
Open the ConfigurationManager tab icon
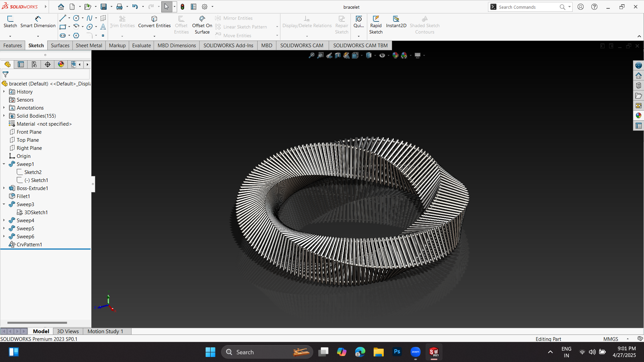(x=34, y=64)
